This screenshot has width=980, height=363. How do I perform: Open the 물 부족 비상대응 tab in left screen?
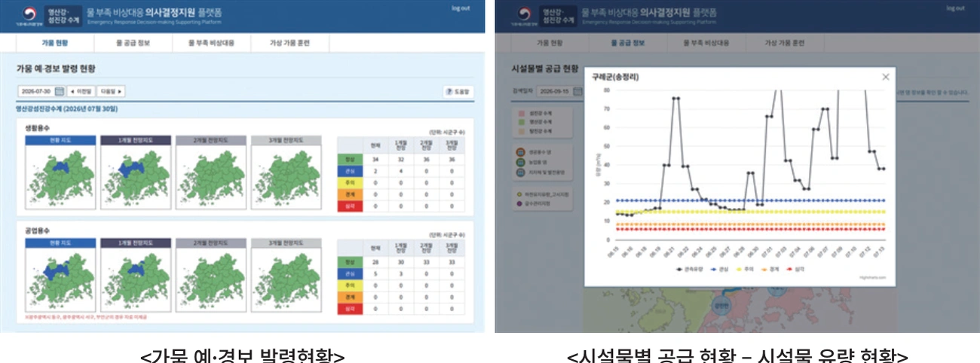click(x=212, y=43)
